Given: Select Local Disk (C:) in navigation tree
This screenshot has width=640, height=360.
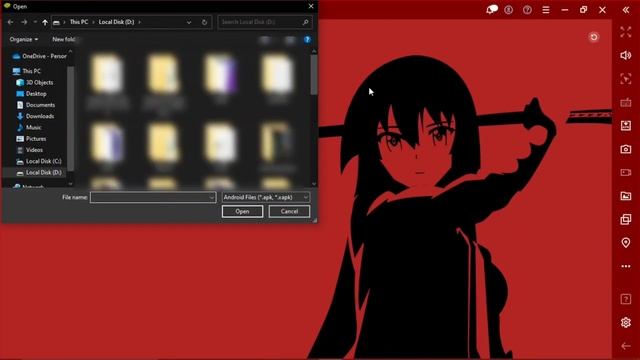Looking at the screenshot, I should pyautogui.click(x=39, y=161).
